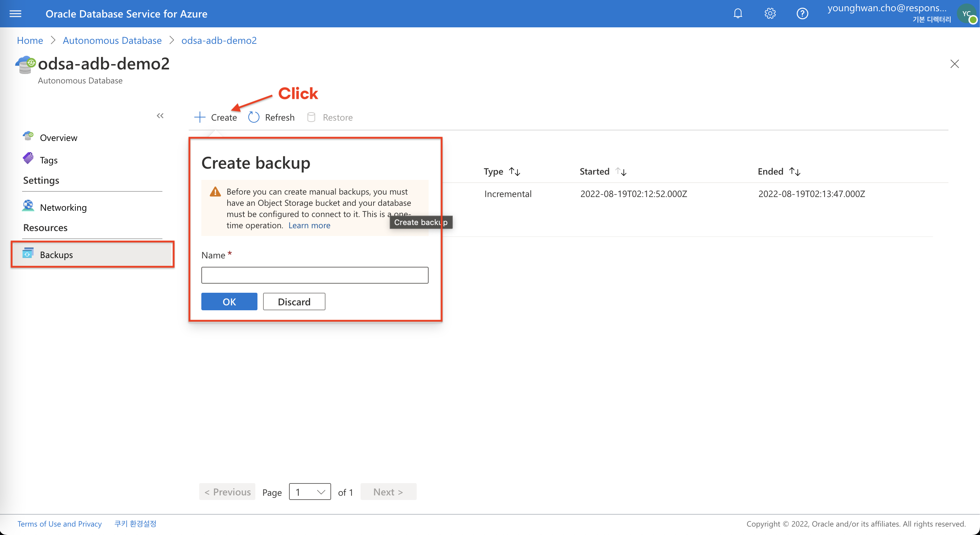Click the odsa-adb-demo2 breadcrumb link
This screenshot has width=980, height=535.
pyautogui.click(x=219, y=40)
